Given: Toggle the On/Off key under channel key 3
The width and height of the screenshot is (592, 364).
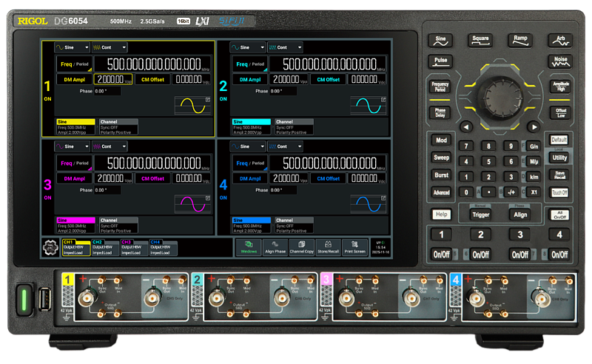Looking at the screenshot, I should click(x=520, y=255).
